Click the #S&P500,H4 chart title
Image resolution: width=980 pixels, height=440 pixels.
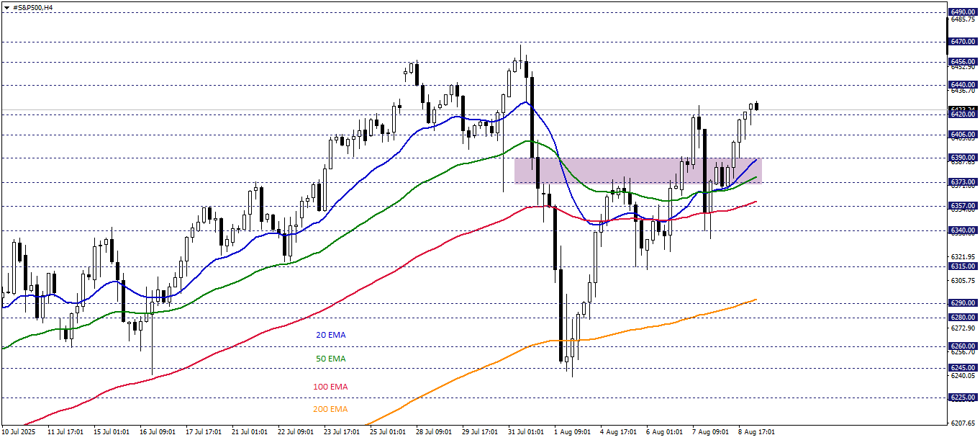pos(33,7)
